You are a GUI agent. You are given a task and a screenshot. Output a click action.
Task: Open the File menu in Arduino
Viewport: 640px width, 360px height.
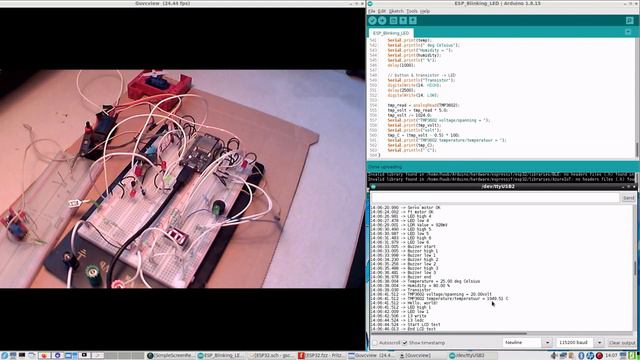[x=371, y=11]
